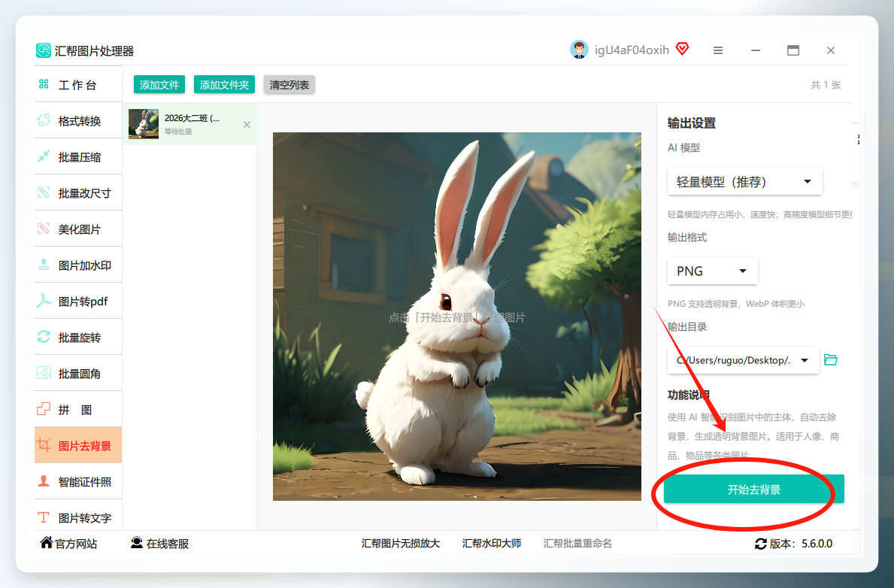
Task: Click the 拼图 collage icon
Action: click(44, 409)
